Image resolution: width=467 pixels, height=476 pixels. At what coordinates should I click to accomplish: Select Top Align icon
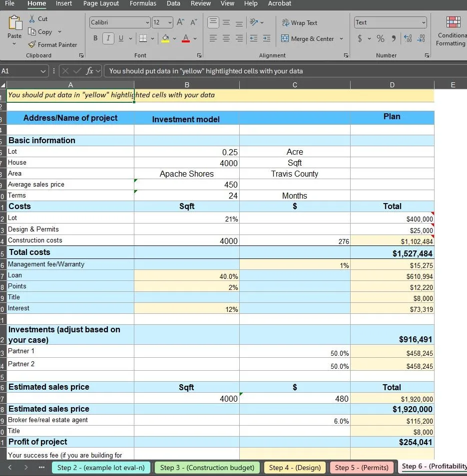click(x=213, y=22)
